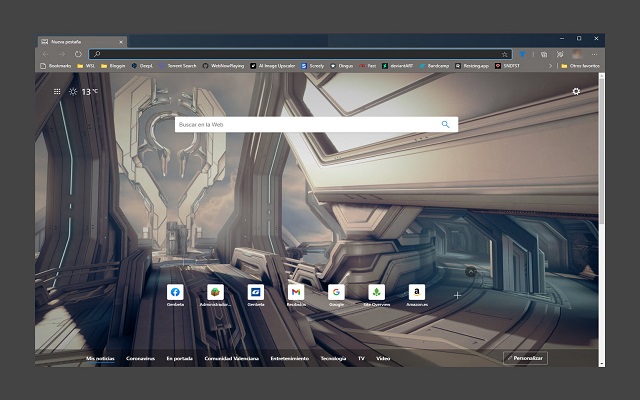Expand the Bloggin bookmarks folder
The width and height of the screenshot is (640, 400).
click(113, 66)
